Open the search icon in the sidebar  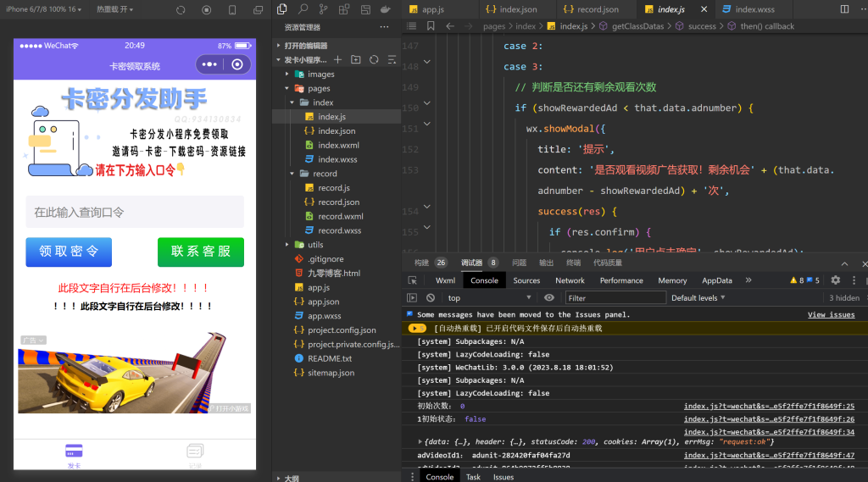[303, 8]
